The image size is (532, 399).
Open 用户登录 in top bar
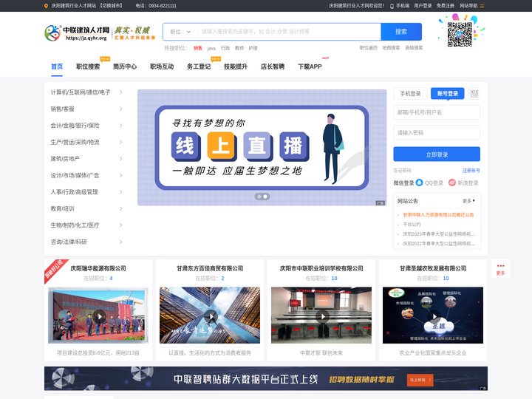click(423, 6)
